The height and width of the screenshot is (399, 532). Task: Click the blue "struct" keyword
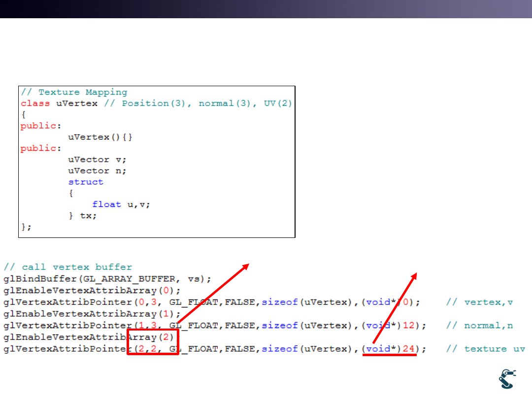pyautogui.click(x=86, y=182)
